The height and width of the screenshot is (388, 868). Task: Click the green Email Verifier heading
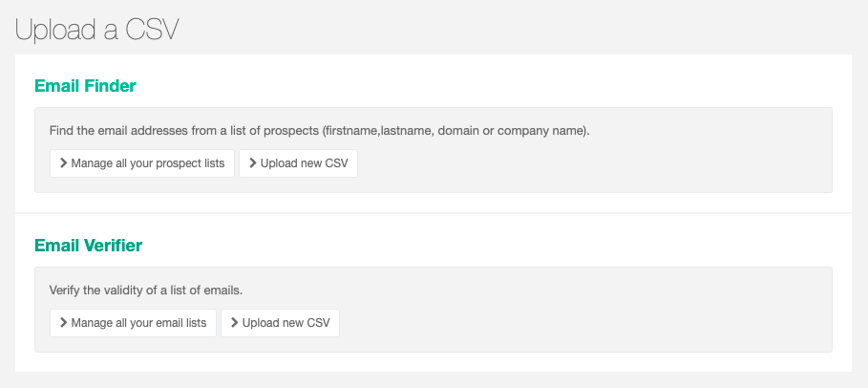click(x=88, y=246)
